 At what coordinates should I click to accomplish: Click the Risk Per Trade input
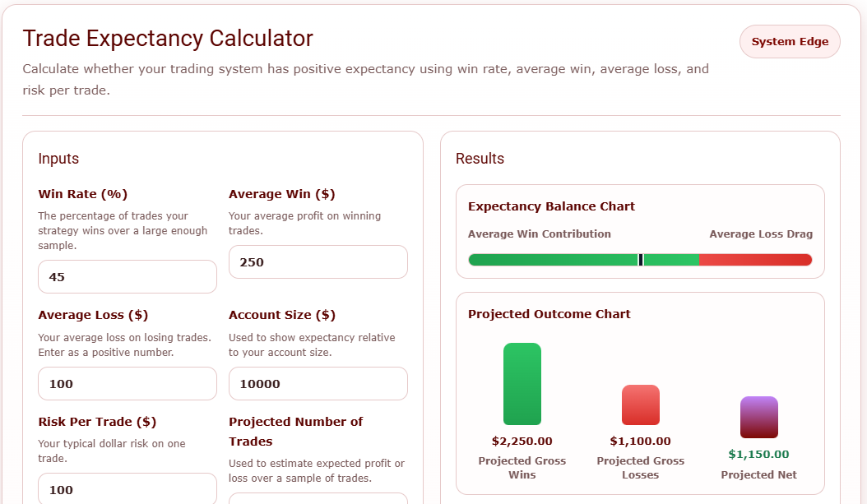click(x=128, y=489)
